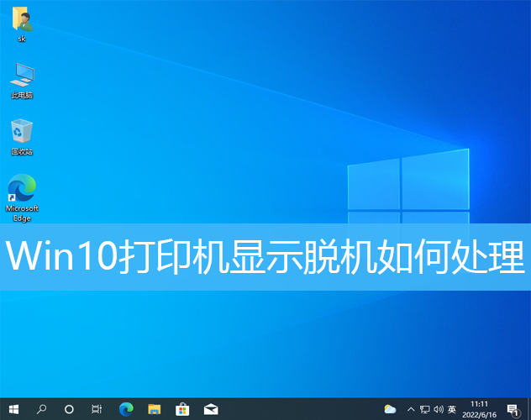This screenshot has height=420, width=531.
Task: Open network settings from tray icon
Action: [x=425, y=409]
